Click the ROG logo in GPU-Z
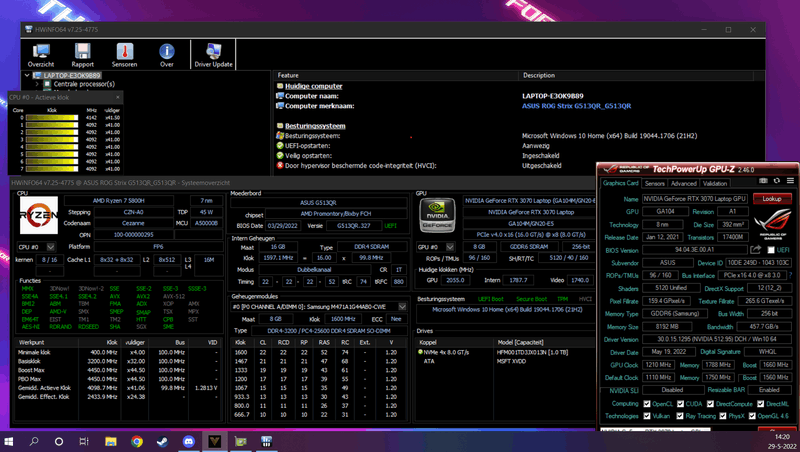 tap(773, 223)
